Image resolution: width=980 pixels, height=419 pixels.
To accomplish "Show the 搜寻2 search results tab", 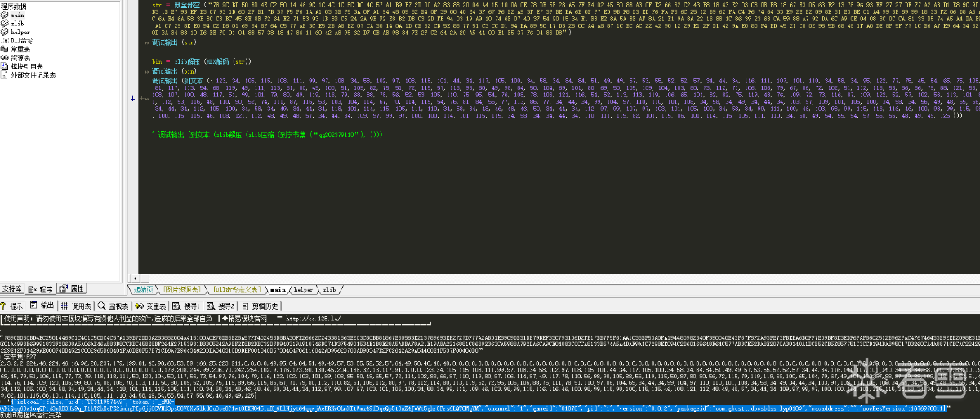I will pyautogui.click(x=220, y=305).
